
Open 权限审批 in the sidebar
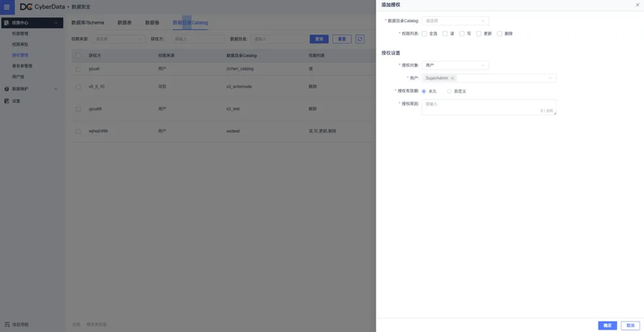click(x=20, y=44)
